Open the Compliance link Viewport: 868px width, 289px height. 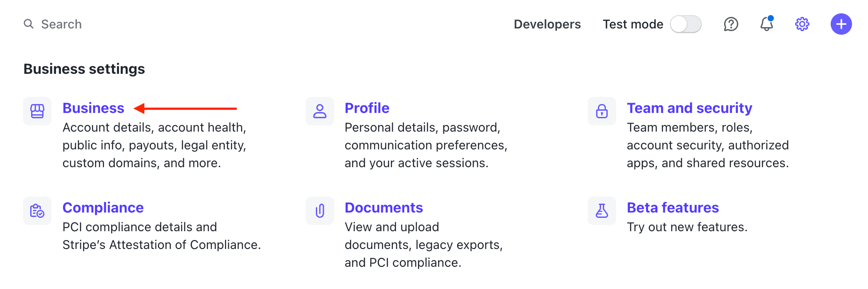[x=103, y=208]
